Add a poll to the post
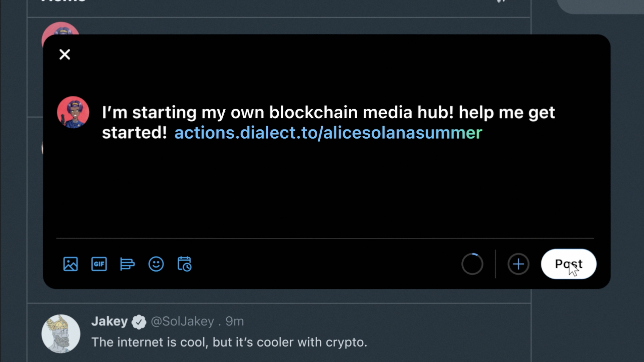Viewport: 644px width, 362px height. point(127,264)
